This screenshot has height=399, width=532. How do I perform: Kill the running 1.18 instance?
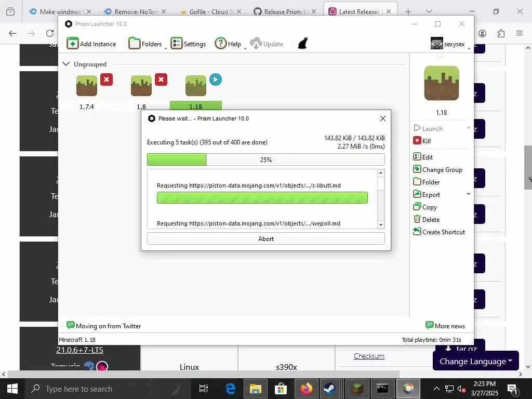point(422,141)
